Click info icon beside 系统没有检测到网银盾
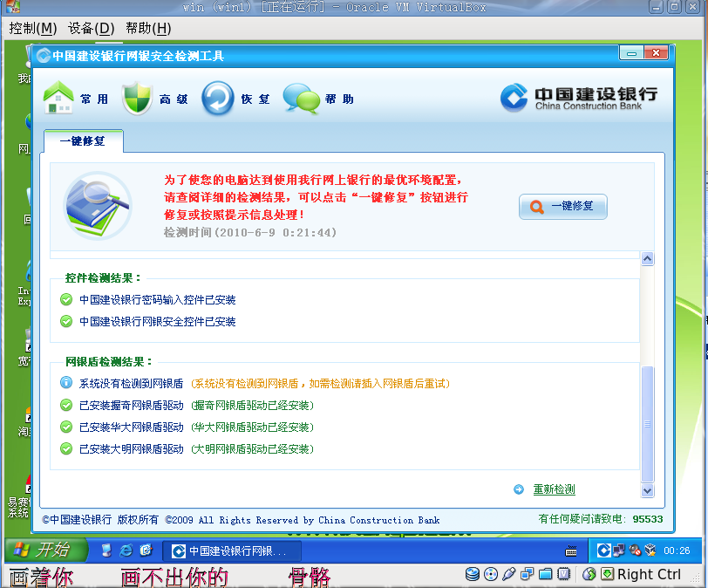The width and height of the screenshot is (708, 588). tap(66, 382)
